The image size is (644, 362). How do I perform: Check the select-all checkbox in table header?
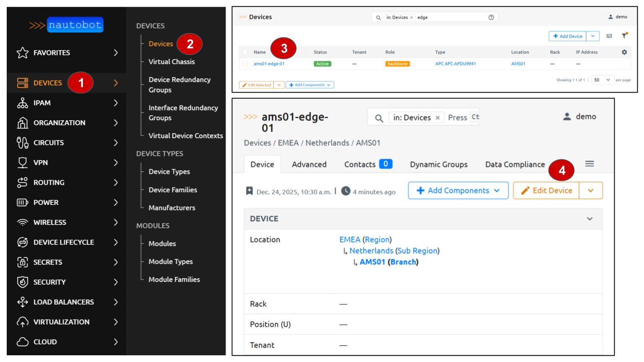coord(245,52)
